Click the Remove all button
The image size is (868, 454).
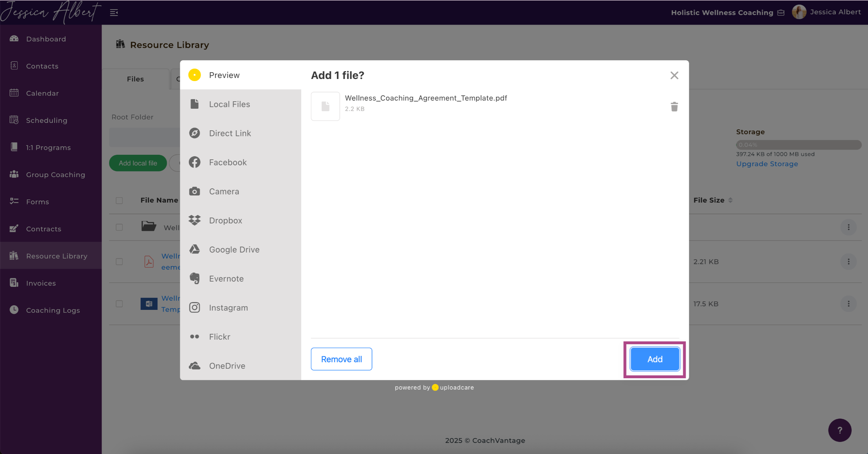(341, 359)
